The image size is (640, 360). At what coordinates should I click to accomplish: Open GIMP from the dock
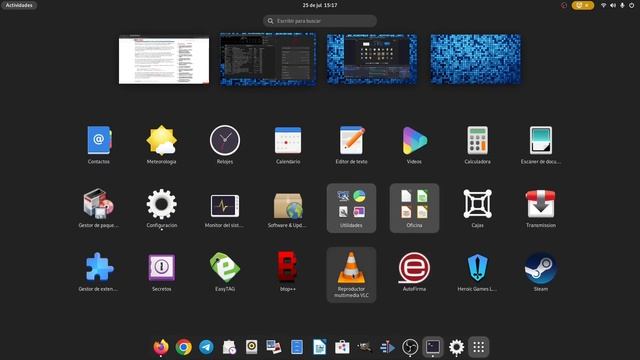tap(364, 347)
